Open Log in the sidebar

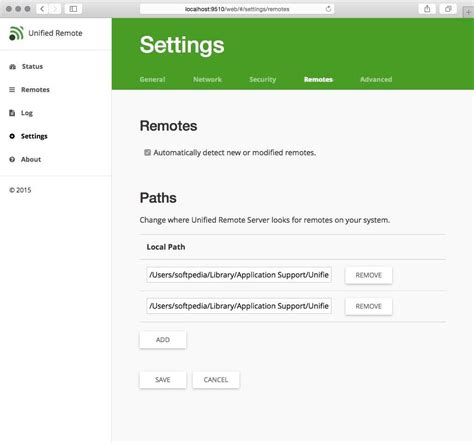pyautogui.click(x=27, y=113)
